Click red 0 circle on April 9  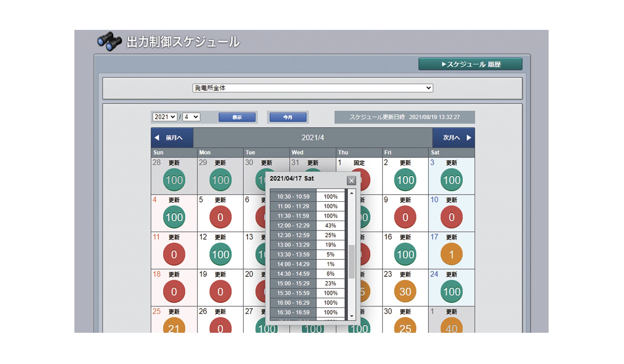[x=405, y=217]
